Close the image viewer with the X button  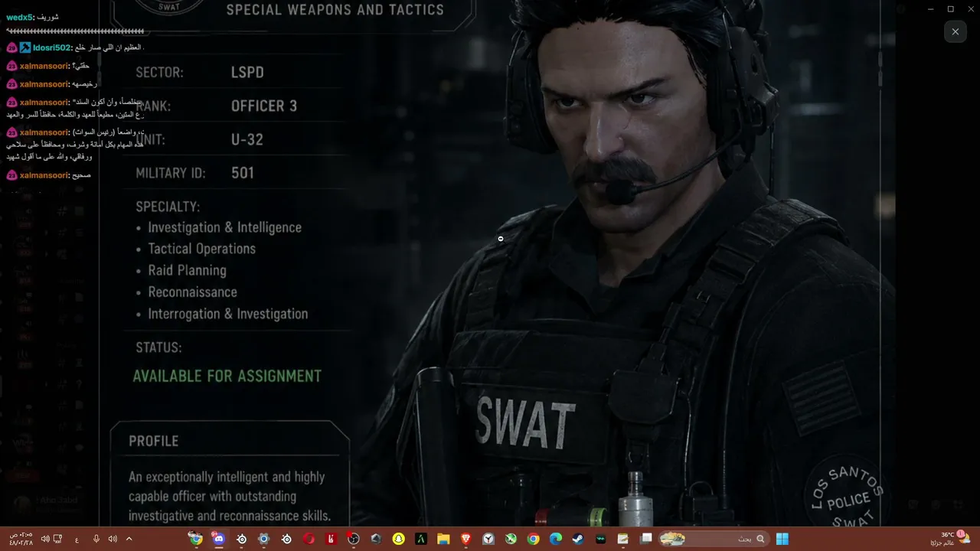(x=955, y=31)
